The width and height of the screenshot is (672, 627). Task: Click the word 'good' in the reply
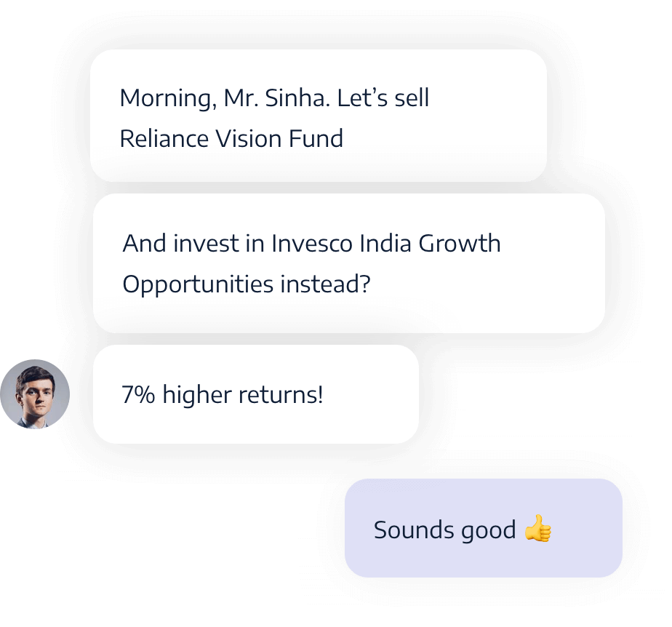[489, 532]
